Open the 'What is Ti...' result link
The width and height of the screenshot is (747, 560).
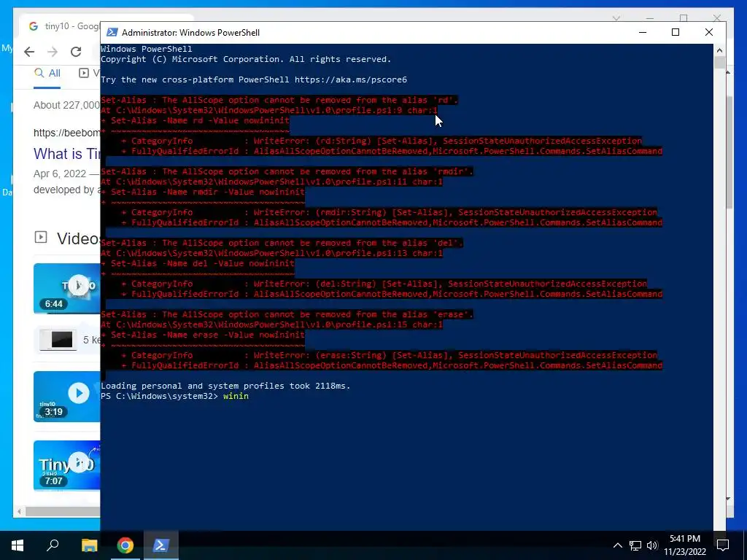[66, 154]
